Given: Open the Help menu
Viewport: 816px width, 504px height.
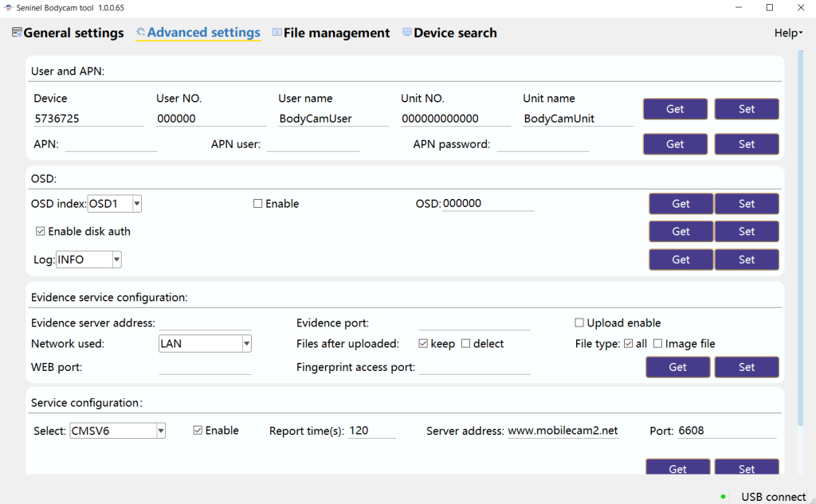Looking at the screenshot, I should [x=787, y=33].
